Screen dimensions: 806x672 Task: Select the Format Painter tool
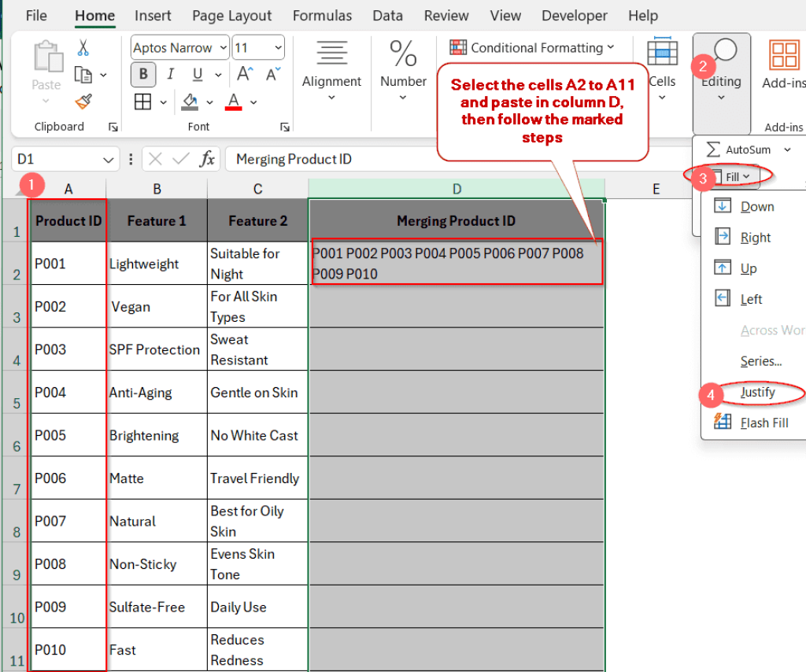(82, 101)
